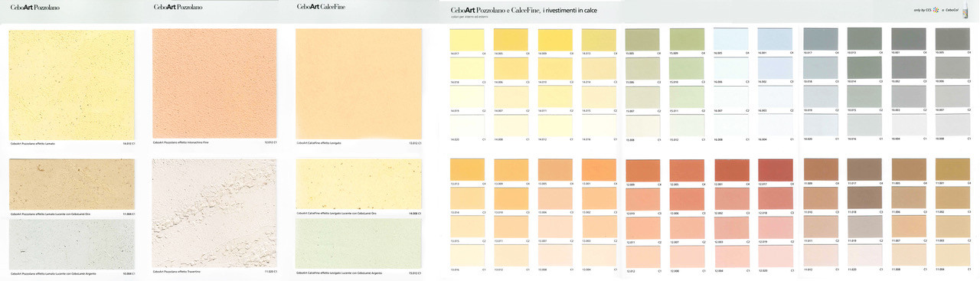Pick green-grey swatch 10.013 C4
This screenshot has height=281, width=980.
(x=865, y=39)
